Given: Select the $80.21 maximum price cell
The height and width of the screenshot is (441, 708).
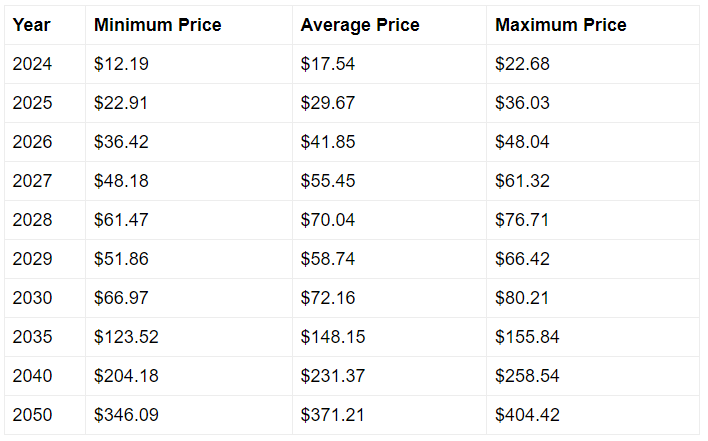Looking at the screenshot, I should coord(593,298).
